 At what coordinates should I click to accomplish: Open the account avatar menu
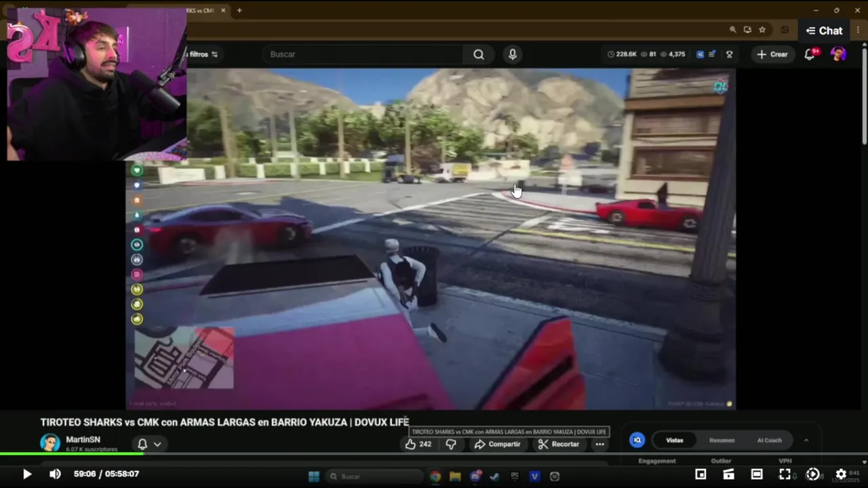point(838,54)
